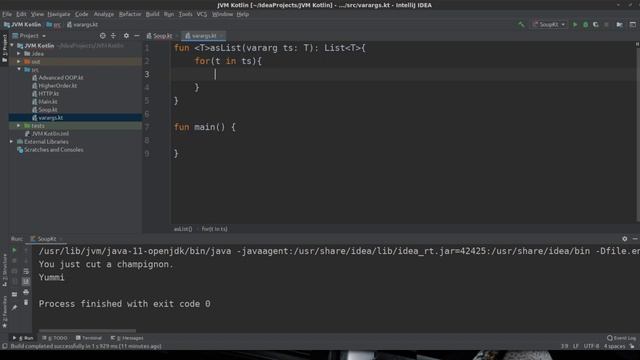Image resolution: width=640 pixels, height=360 pixels.
Task: Click the pin tab icon in Run panel
Action: point(14,307)
